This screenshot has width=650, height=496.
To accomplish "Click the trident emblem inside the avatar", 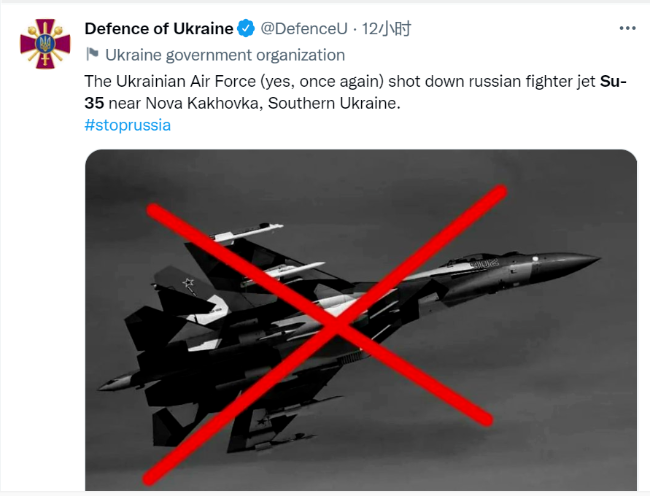I will click(45, 43).
